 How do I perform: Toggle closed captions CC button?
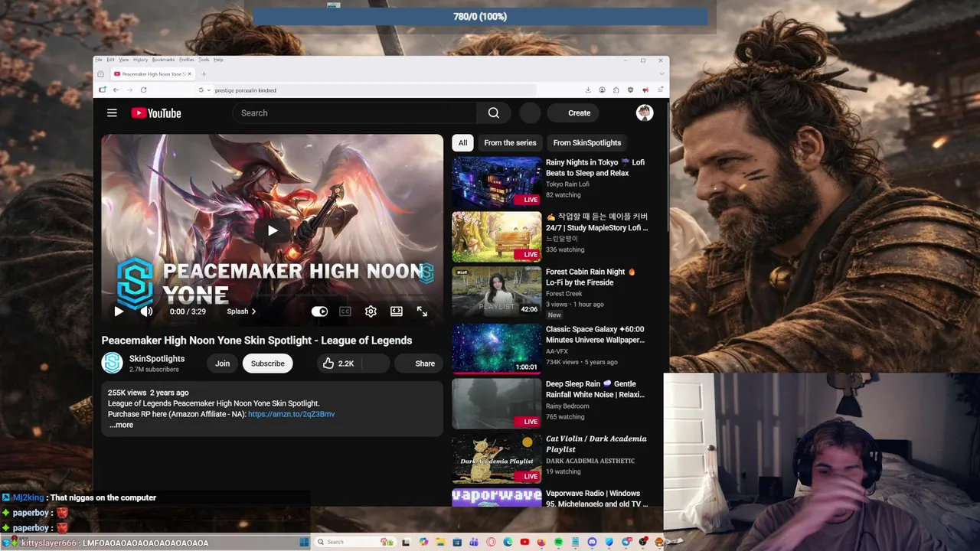tap(345, 311)
